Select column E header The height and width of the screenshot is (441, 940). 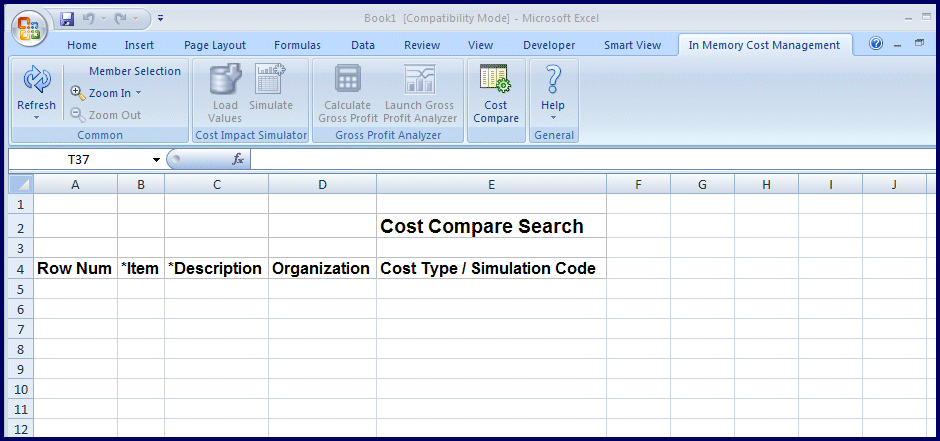tap(492, 185)
